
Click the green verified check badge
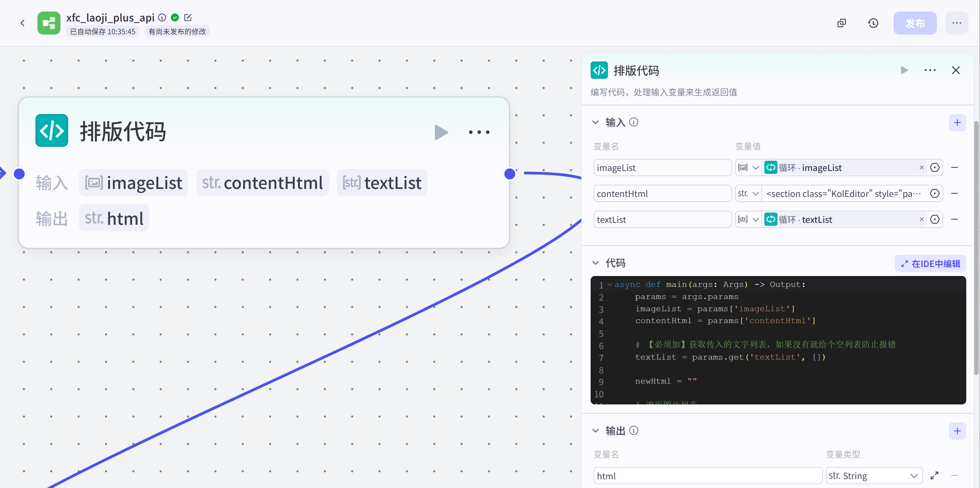175,17
